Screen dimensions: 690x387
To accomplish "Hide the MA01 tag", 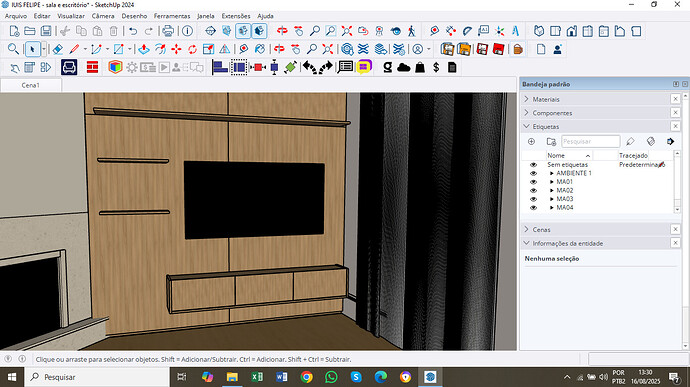I will tap(533, 182).
